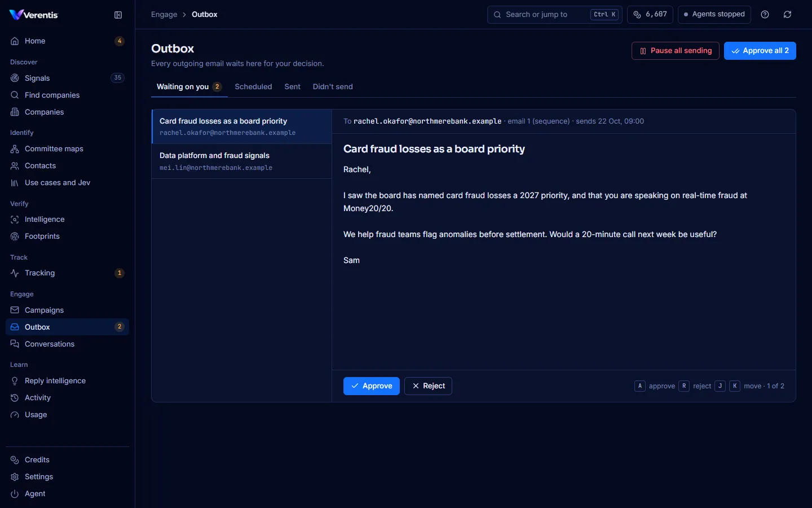Open Committee maps

pos(67,148)
